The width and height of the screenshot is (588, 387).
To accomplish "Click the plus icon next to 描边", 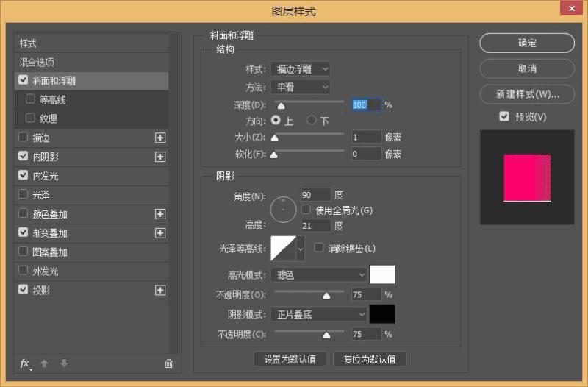I will (160, 138).
